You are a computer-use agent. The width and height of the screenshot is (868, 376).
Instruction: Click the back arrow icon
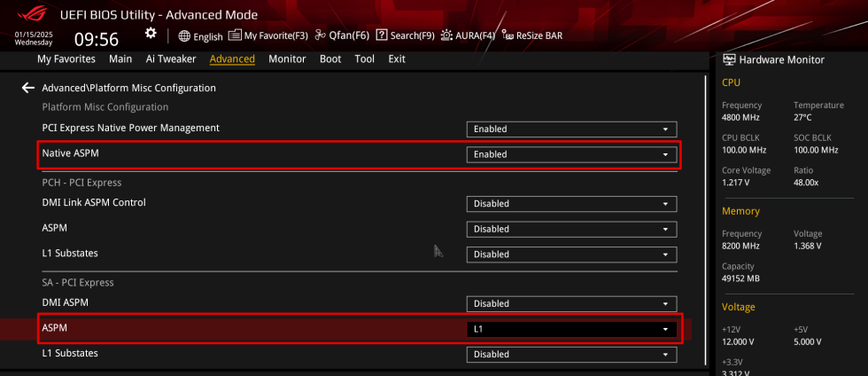[x=28, y=88]
